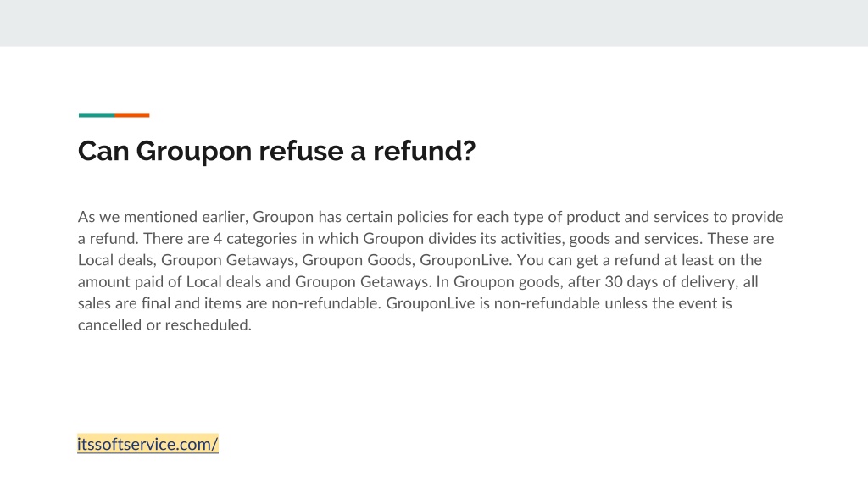Click the phrase 'amount paid of Local deals'
The image size is (868, 488).
170,282
